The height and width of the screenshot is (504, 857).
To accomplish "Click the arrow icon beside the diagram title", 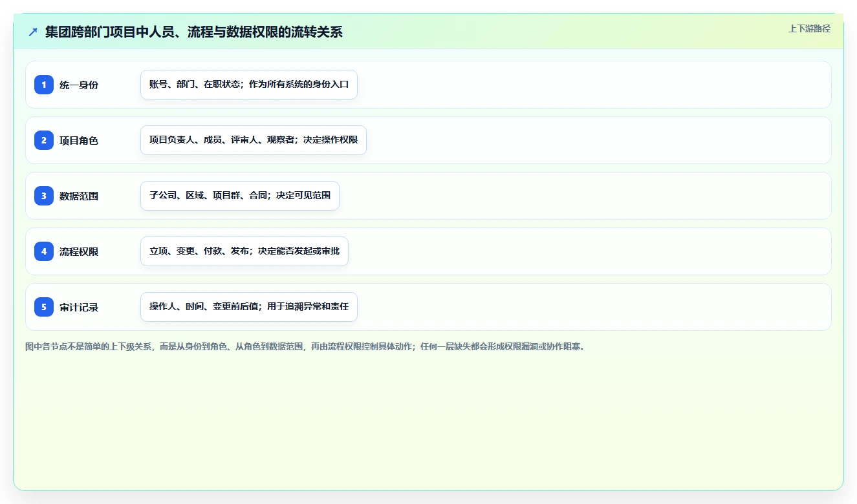I will click(x=32, y=32).
